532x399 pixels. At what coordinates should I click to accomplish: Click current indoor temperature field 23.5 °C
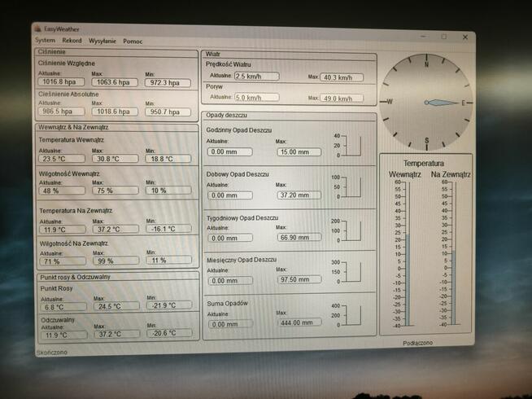pos(60,159)
